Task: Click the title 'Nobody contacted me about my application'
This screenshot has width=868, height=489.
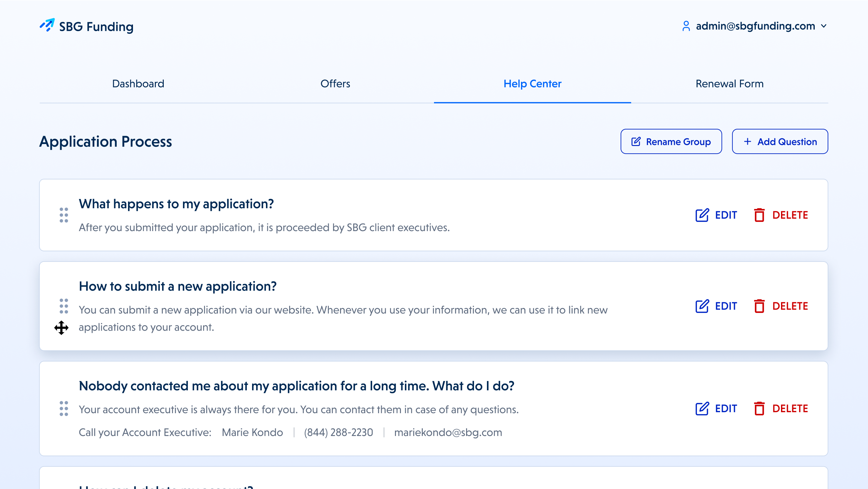Action: pyautogui.click(x=296, y=386)
